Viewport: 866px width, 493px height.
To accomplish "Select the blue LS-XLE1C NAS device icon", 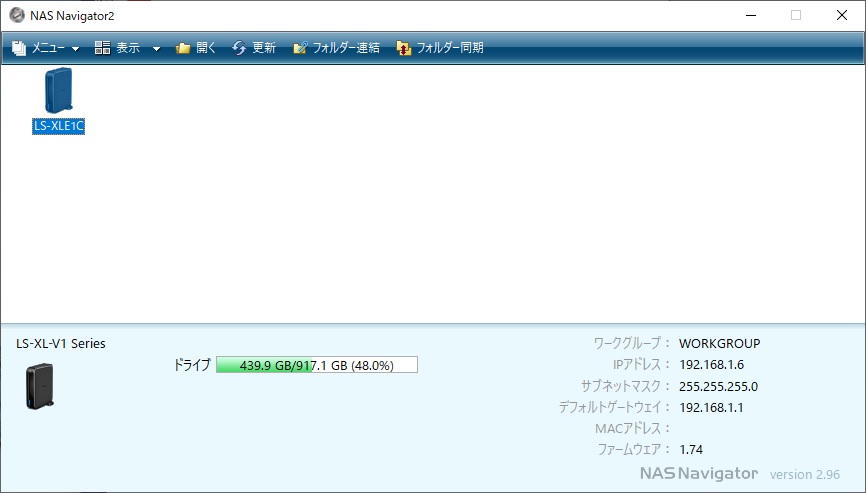I will click(x=58, y=91).
